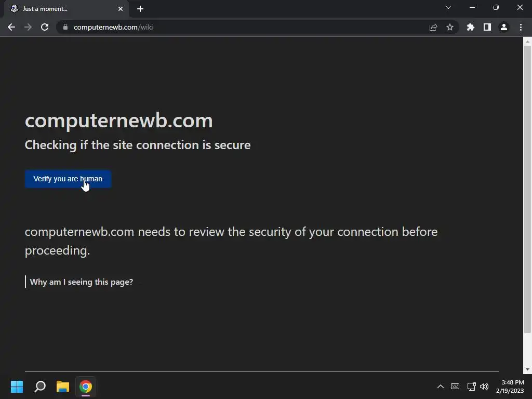Launch File Explorer from taskbar
The height and width of the screenshot is (399, 532).
63,387
